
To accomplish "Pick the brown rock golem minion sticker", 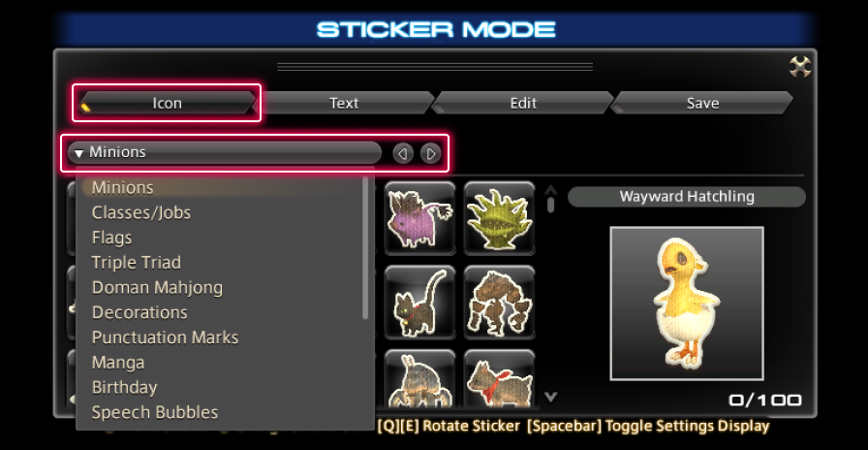I will click(x=500, y=302).
